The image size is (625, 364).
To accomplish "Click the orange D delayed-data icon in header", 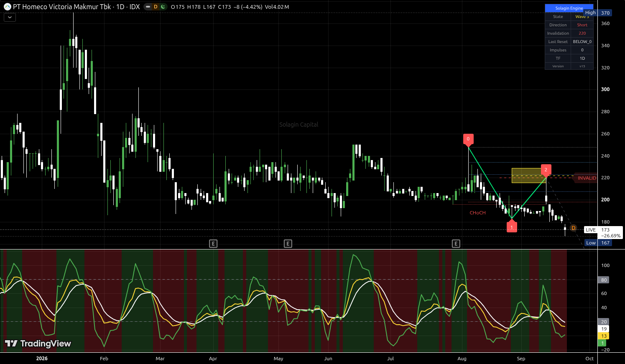I will 156,7.
